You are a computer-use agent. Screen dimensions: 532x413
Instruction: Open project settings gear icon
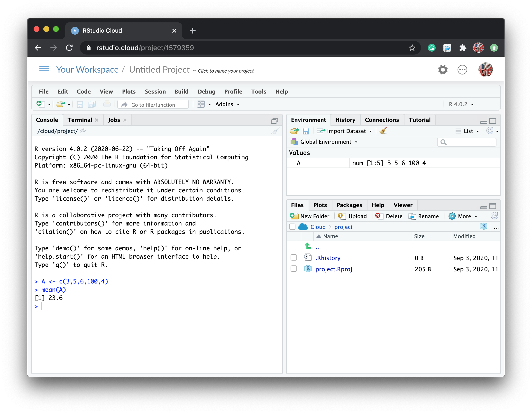coord(443,70)
